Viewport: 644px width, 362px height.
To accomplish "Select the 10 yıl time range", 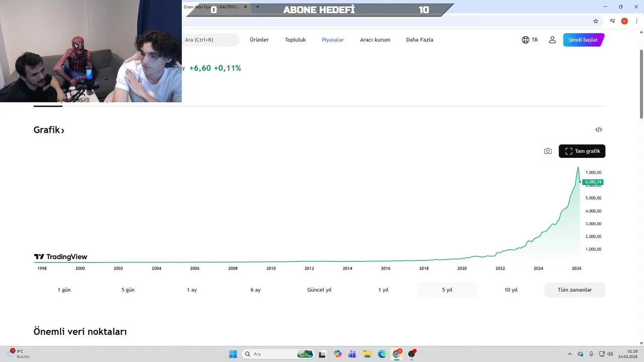I will 511,290.
